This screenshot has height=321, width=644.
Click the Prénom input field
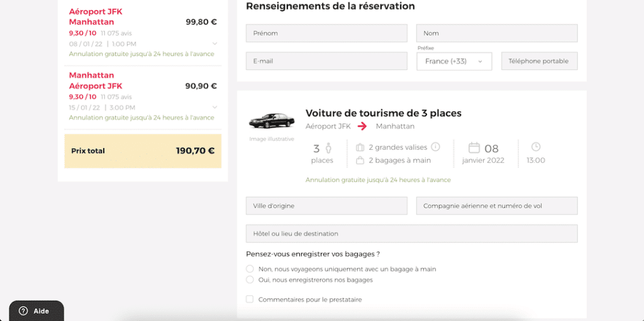point(326,33)
